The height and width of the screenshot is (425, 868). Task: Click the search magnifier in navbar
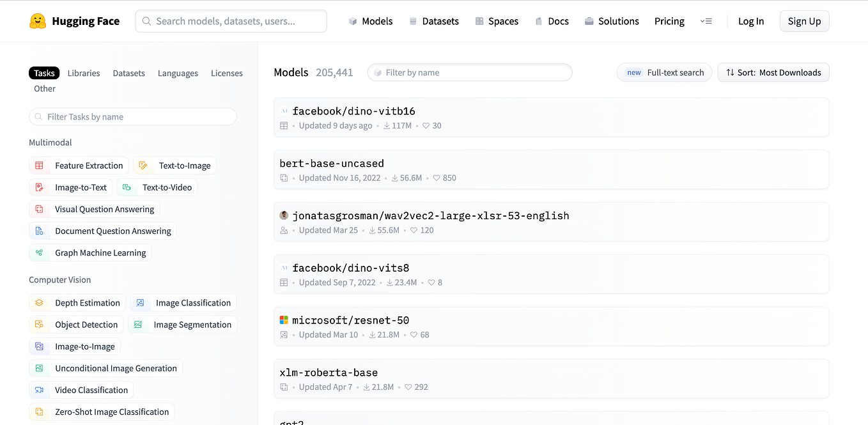[146, 21]
